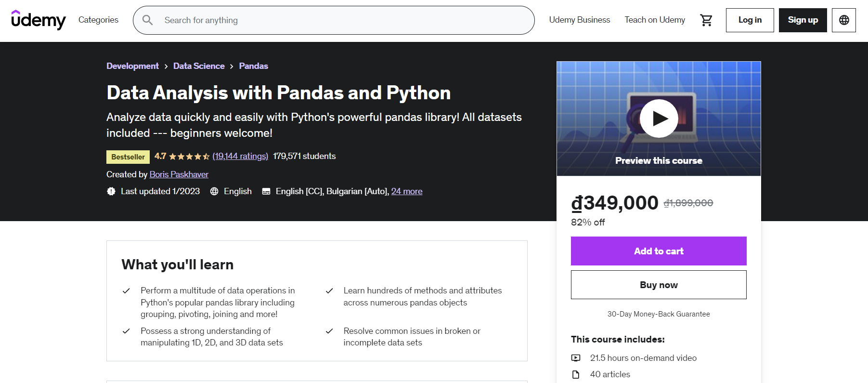Click the star rating icons

click(189, 156)
